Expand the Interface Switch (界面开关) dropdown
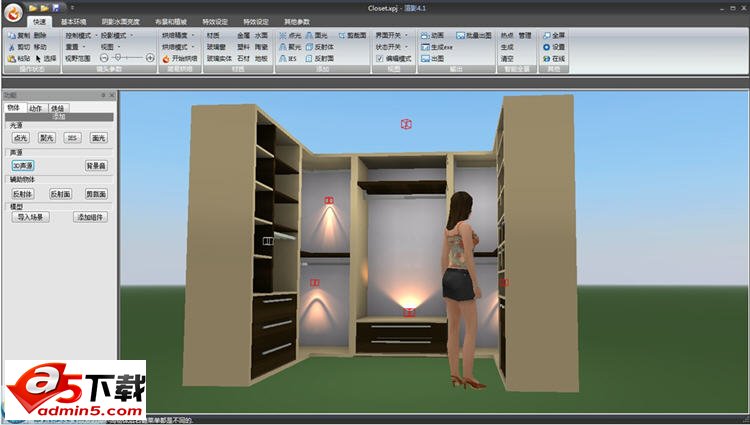The image size is (750, 425). (x=394, y=35)
